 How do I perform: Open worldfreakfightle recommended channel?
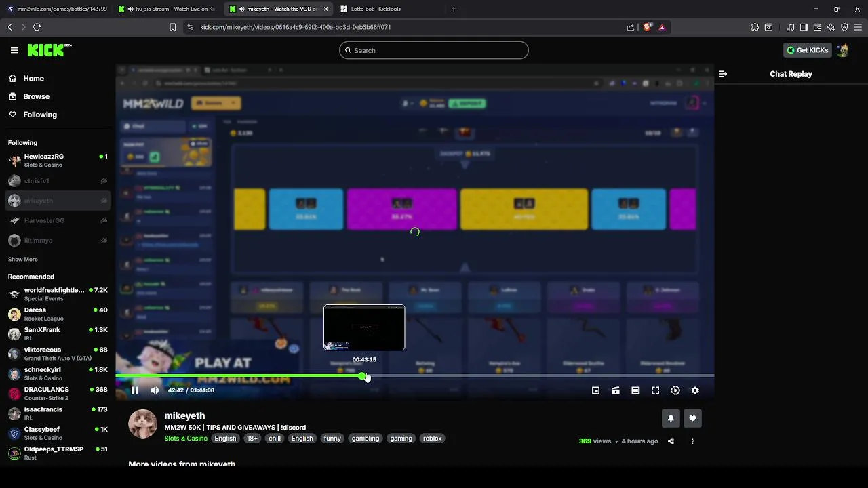click(x=58, y=294)
